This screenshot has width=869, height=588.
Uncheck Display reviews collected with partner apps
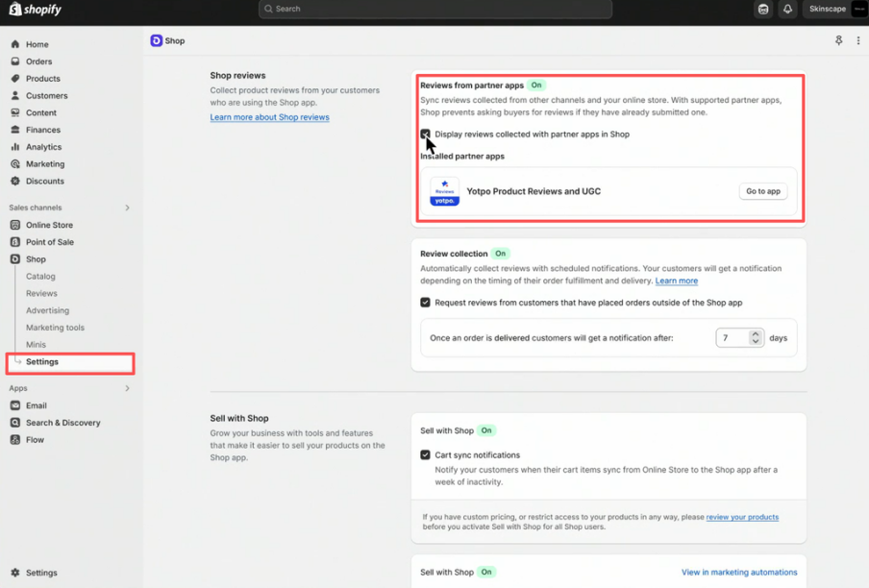pos(425,135)
